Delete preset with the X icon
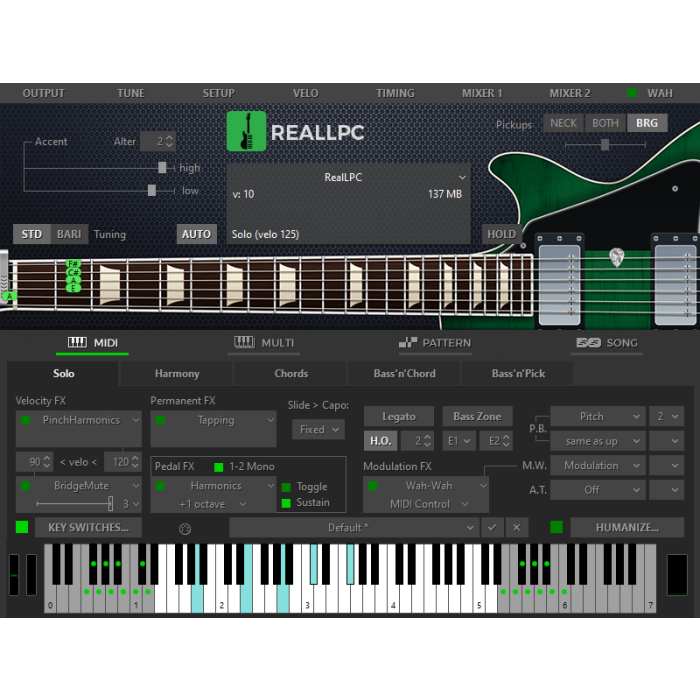The width and height of the screenshot is (700, 700). 517,527
